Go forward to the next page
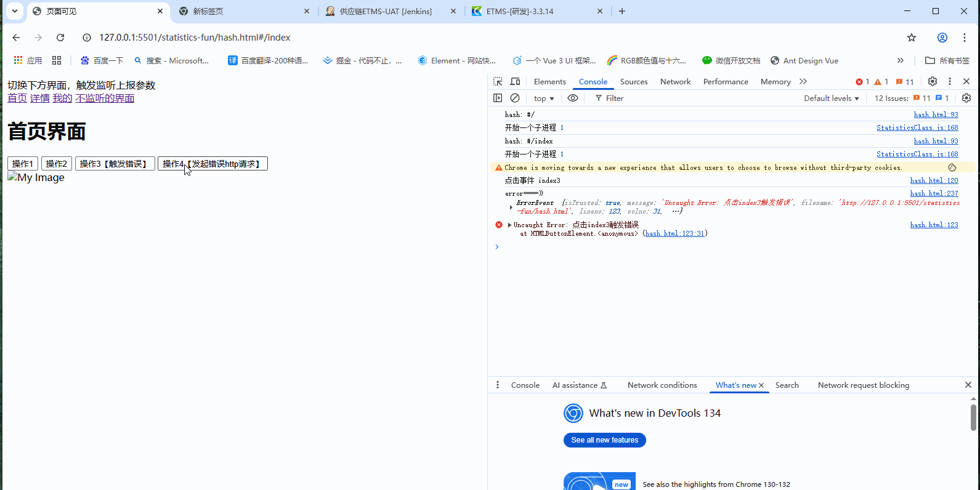The width and height of the screenshot is (980, 490). (x=38, y=38)
